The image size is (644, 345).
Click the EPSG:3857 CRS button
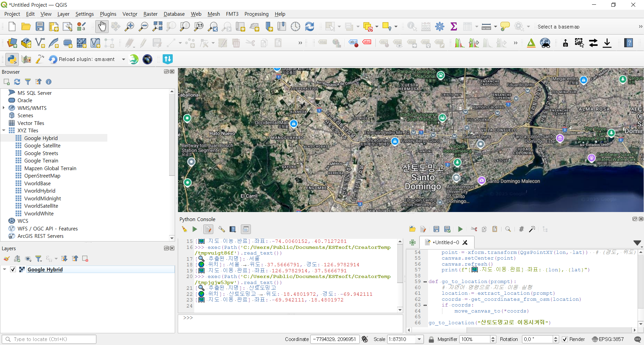tap(608, 339)
